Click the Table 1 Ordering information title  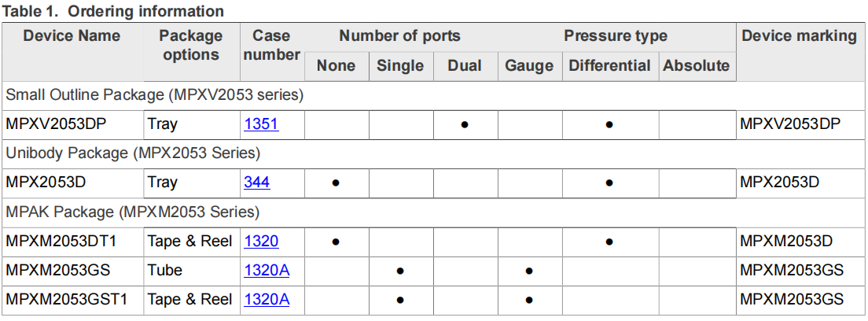point(114,11)
